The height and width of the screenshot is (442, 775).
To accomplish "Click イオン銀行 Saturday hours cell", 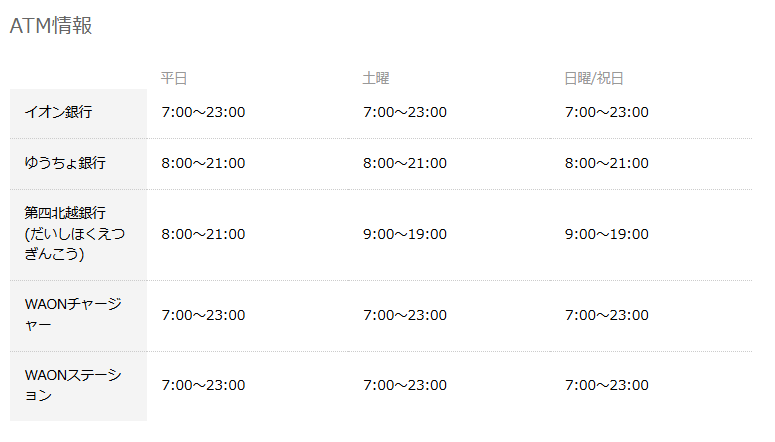I will click(405, 112).
